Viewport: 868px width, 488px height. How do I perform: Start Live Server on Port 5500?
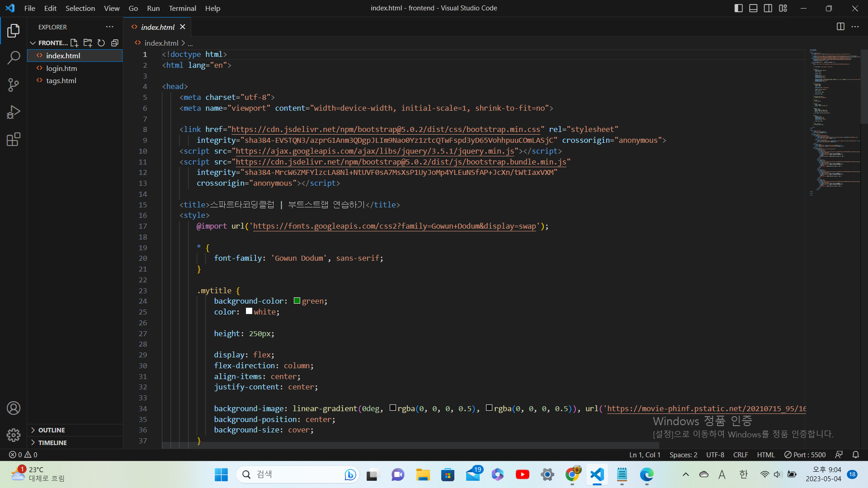point(805,455)
